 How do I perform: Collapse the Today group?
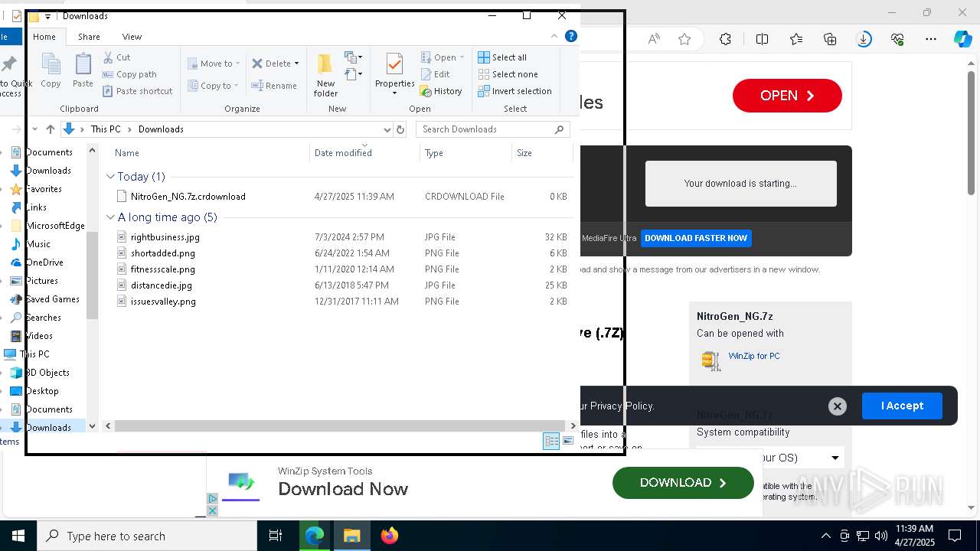(x=111, y=177)
